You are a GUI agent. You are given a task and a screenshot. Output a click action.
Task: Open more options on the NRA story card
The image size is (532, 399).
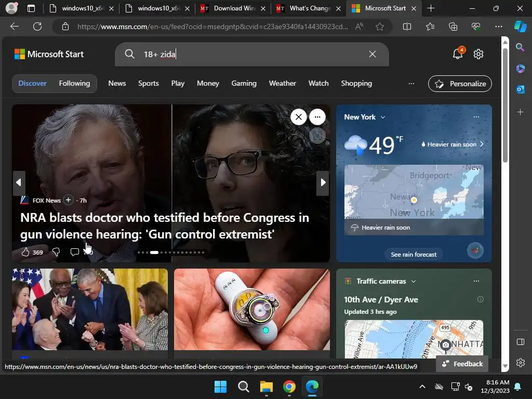(x=317, y=117)
